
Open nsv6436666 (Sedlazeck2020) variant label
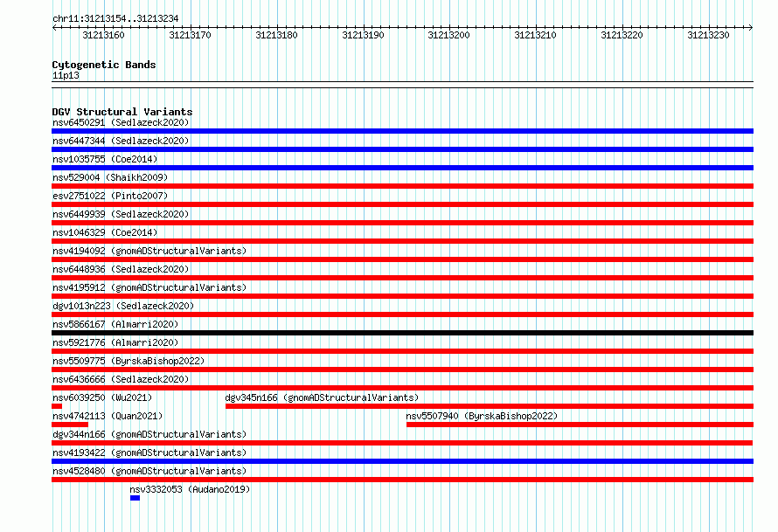pos(121,379)
